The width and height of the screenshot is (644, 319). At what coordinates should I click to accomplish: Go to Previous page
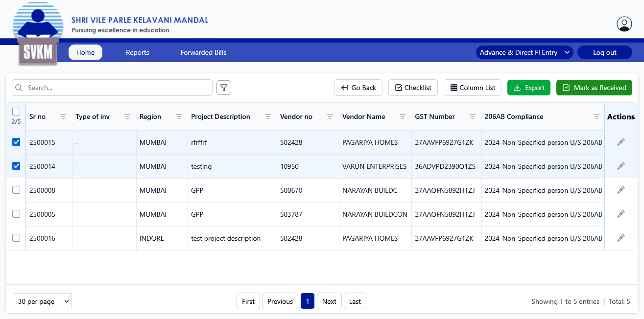(x=280, y=301)
